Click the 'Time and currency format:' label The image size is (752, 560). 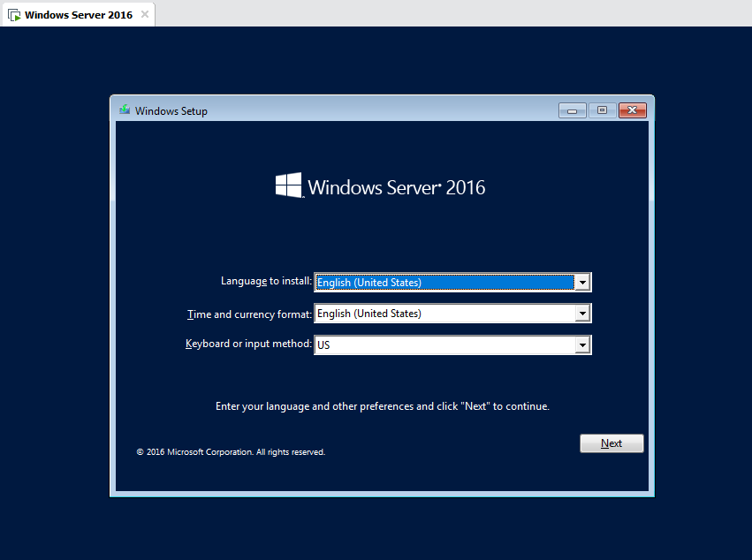[x=249, y=314]
